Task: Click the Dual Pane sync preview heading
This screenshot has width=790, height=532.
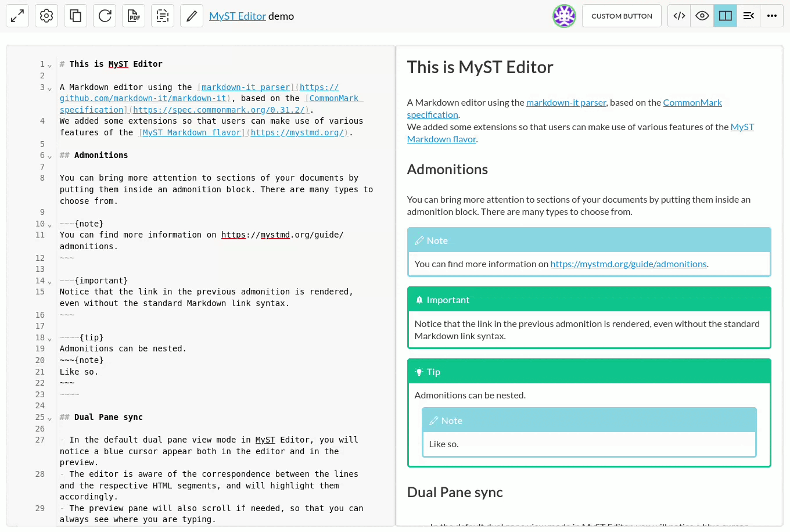Action: pos(455,493)
